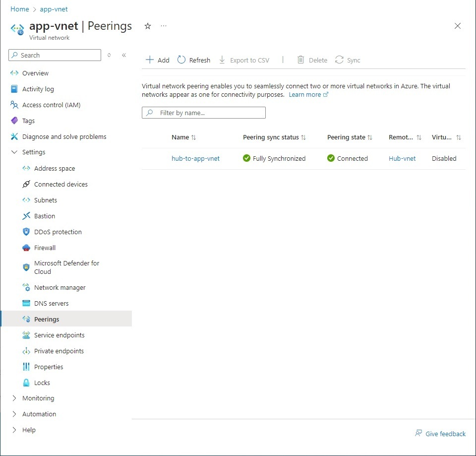Collapse the sidebar with double-chevron icon
This screenshot has width=476, height=456.
pyautogui.click(x=124, y=55)
